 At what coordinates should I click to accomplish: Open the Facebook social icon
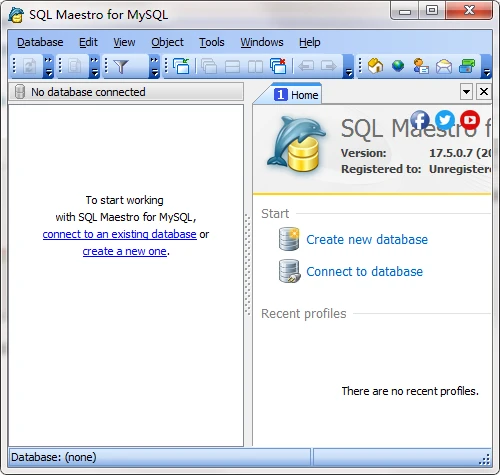pyautogui.click(x=420, y=120)
